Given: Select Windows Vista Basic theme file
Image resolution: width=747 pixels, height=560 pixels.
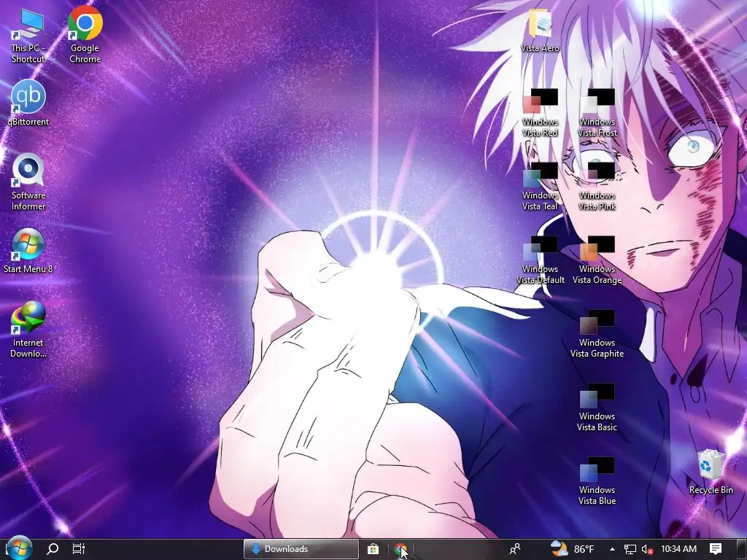Looking at the screenshot, I should coord(597,408).
